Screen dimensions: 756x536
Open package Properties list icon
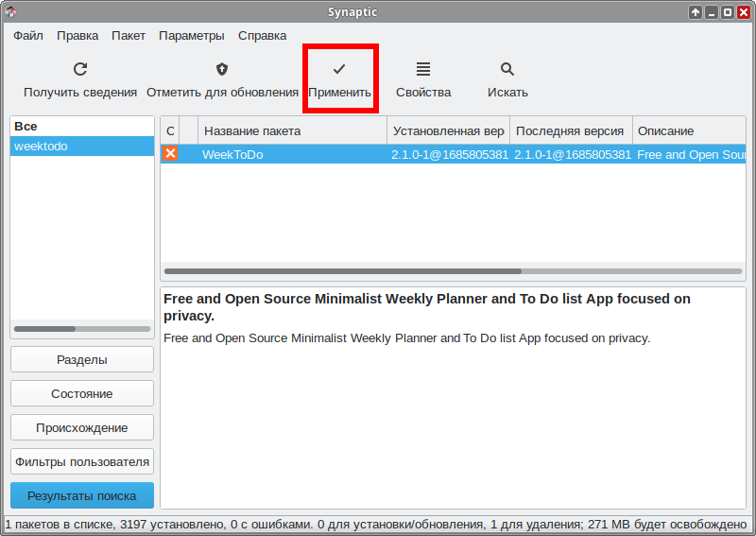[423, 69]
